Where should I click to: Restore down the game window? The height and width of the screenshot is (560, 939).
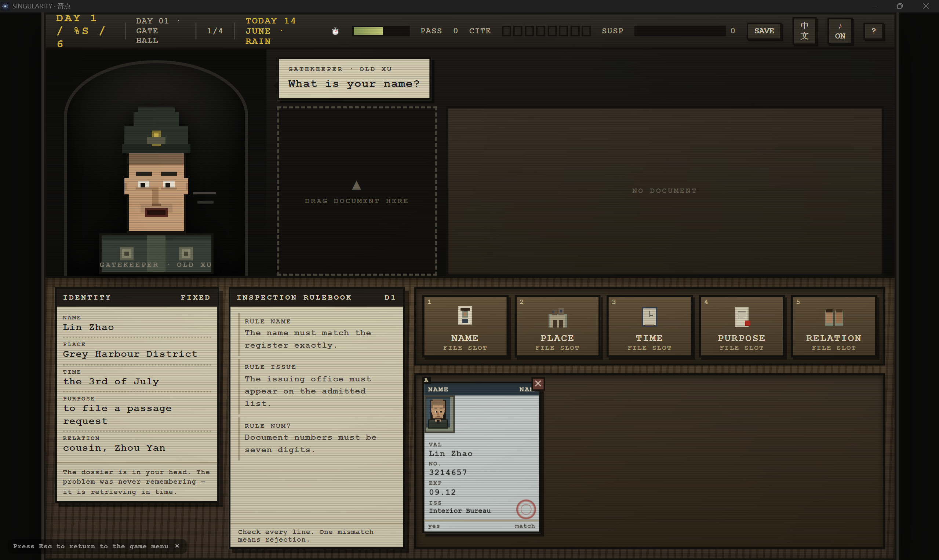tap(900, 6)
